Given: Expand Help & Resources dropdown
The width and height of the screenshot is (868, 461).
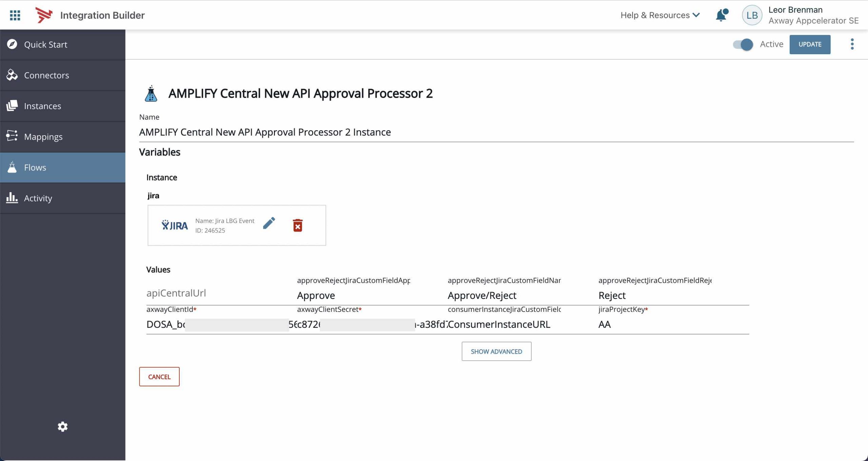Looking at the screenshot, I should tap(660, 15).
